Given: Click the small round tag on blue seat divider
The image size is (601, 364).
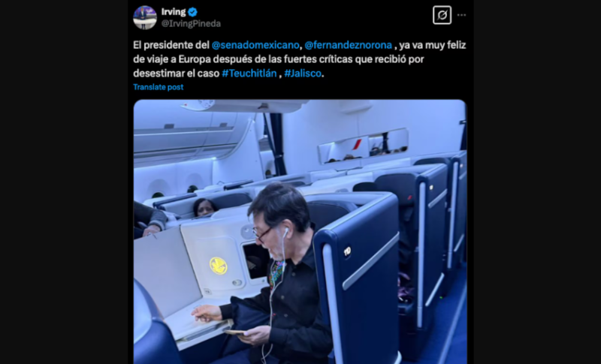Looking at the screenshot, I should [x=347, y=252].
